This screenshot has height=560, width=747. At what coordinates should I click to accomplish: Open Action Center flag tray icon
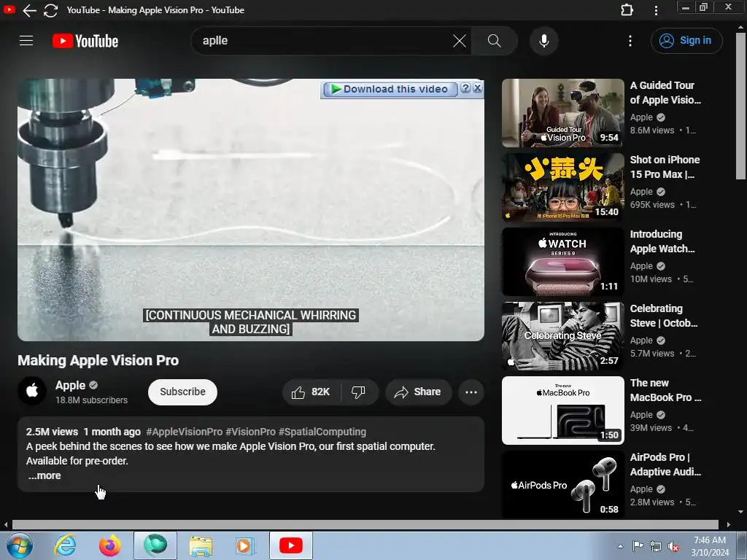(638, 546)
